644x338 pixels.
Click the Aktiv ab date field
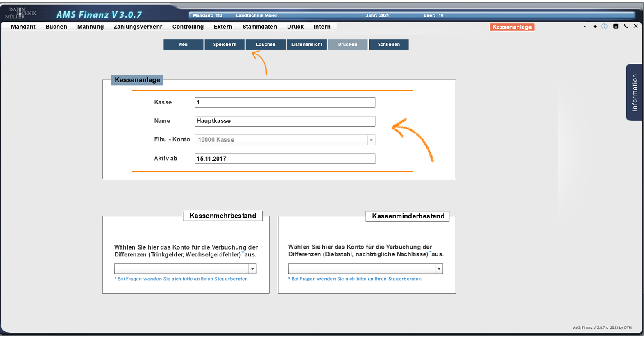[x=285, y=159]
